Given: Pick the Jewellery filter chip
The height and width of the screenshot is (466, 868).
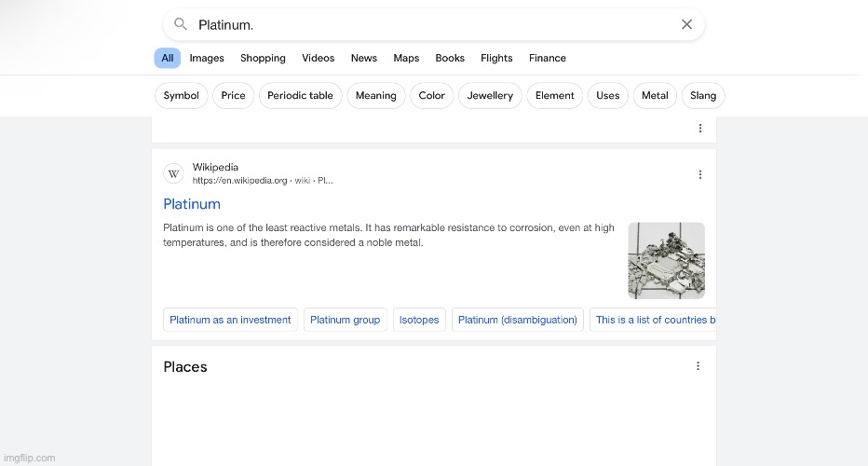Looking at the screenshot, I should (x=490, y=95).
